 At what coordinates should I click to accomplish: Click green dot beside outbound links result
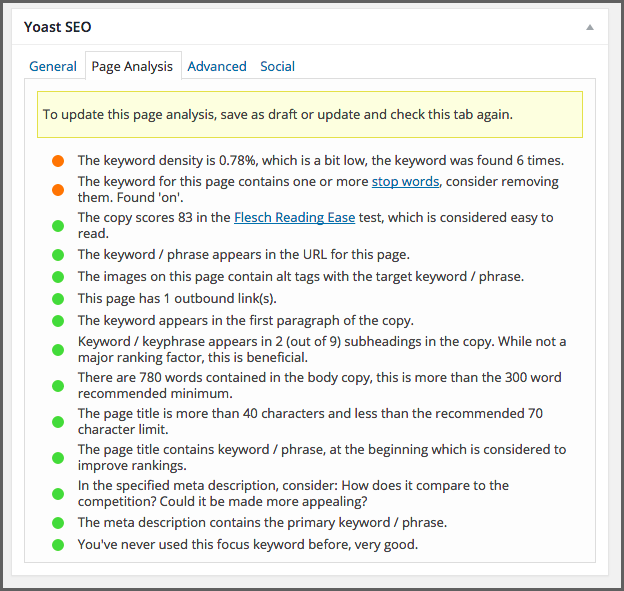pyautogui.click(x=58, y=298)
